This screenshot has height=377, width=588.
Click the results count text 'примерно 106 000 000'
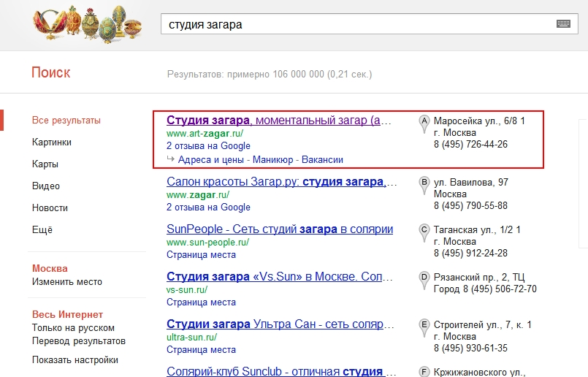tap(275, 75)
